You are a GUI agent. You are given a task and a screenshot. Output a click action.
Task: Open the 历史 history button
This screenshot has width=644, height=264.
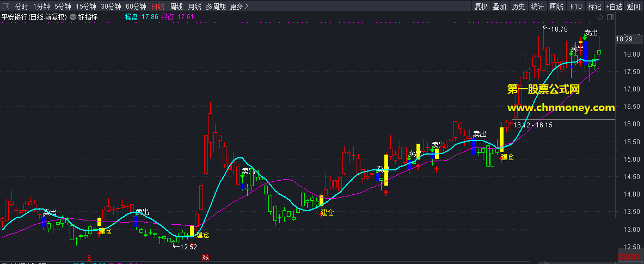coord(518,7)
